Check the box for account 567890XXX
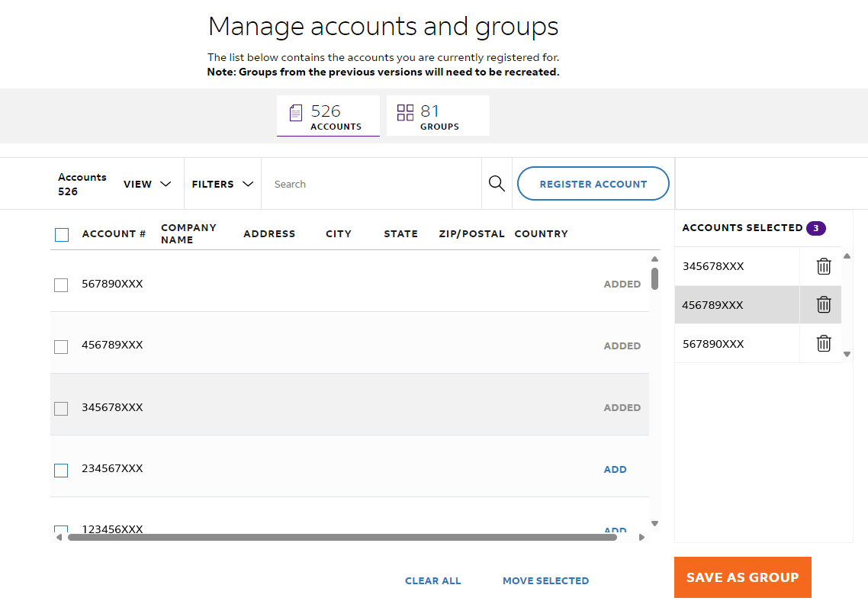868x601 pixels. tap(61, 285)
